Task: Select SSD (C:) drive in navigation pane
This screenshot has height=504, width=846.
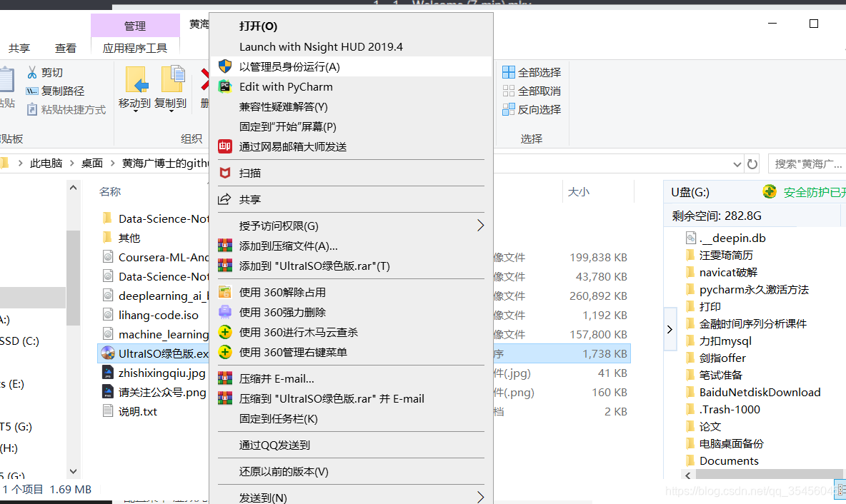Action: pyautogui.click(x=20, y=341)
